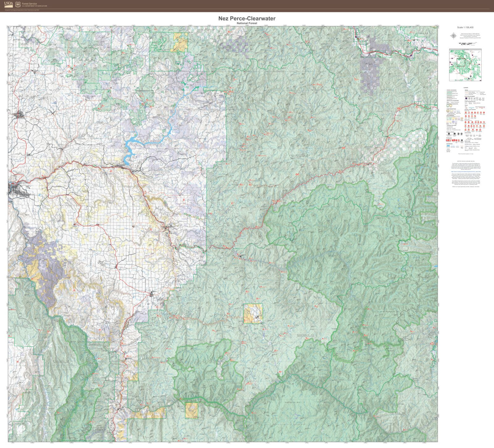Click the blue Waterbodies swatch in the legend
This screenshot has width=494, height=448.
coord(448,146)
